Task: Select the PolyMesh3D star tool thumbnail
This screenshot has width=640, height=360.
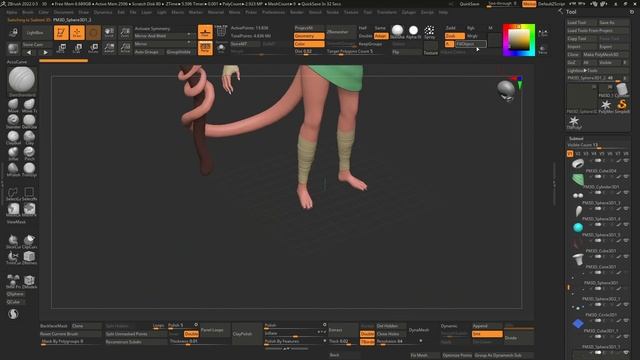Action: pos(606,106)
